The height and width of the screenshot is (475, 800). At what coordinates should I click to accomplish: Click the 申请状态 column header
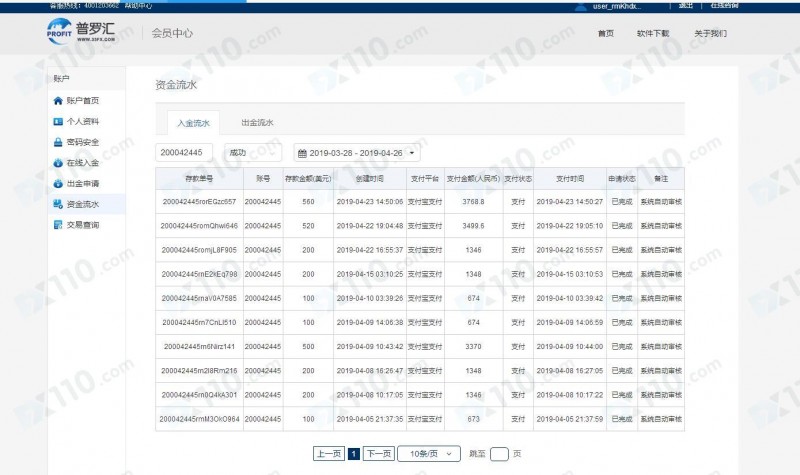point(622,179)
